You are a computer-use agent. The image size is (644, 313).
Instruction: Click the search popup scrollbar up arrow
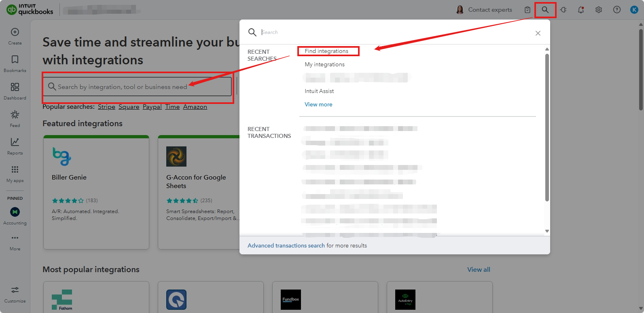click(x=547, y=49)
